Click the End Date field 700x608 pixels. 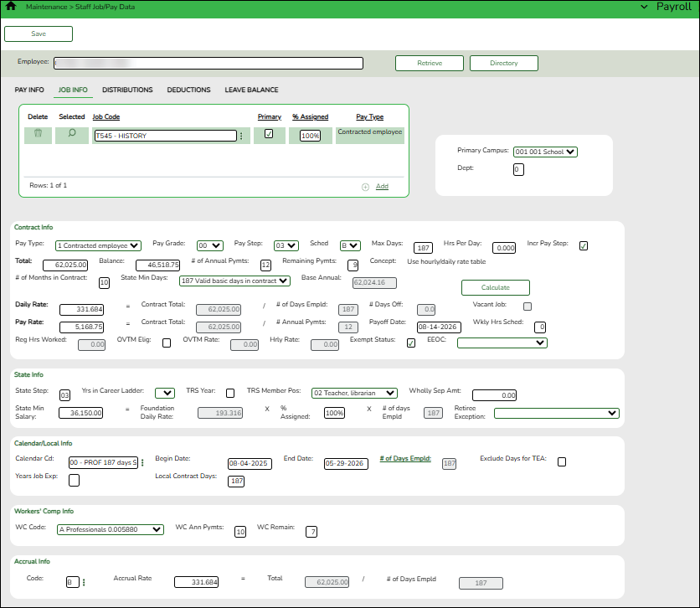click(346, 464)
